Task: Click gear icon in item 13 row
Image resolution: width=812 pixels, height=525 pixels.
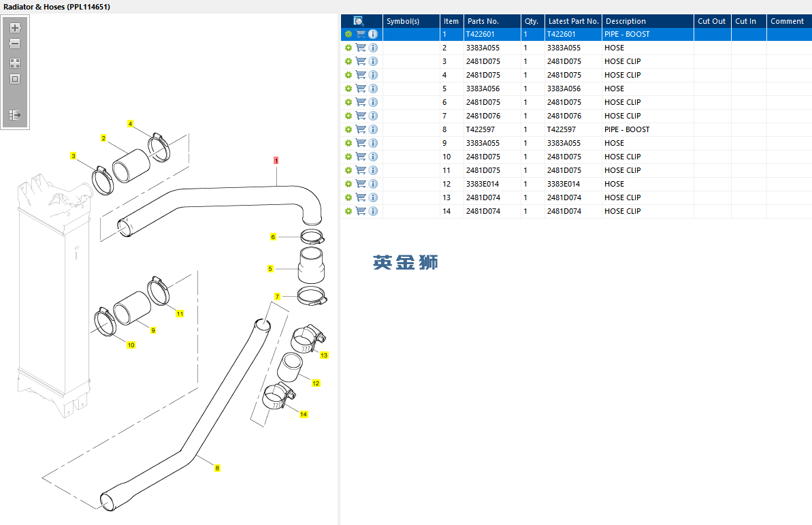Action: (x=348, y=197)
